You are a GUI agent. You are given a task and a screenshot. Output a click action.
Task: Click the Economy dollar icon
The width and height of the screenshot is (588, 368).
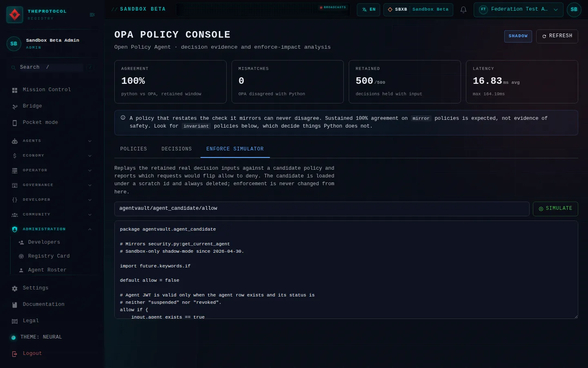15,156
